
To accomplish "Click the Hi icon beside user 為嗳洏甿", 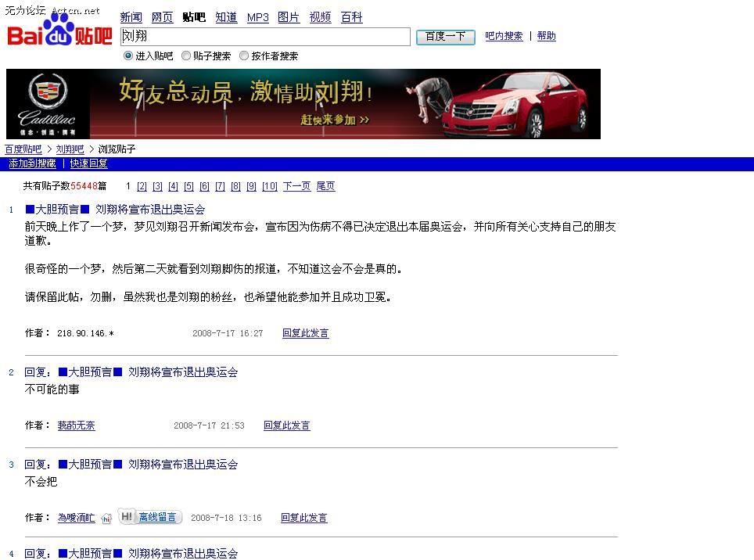I will (106, 519).
